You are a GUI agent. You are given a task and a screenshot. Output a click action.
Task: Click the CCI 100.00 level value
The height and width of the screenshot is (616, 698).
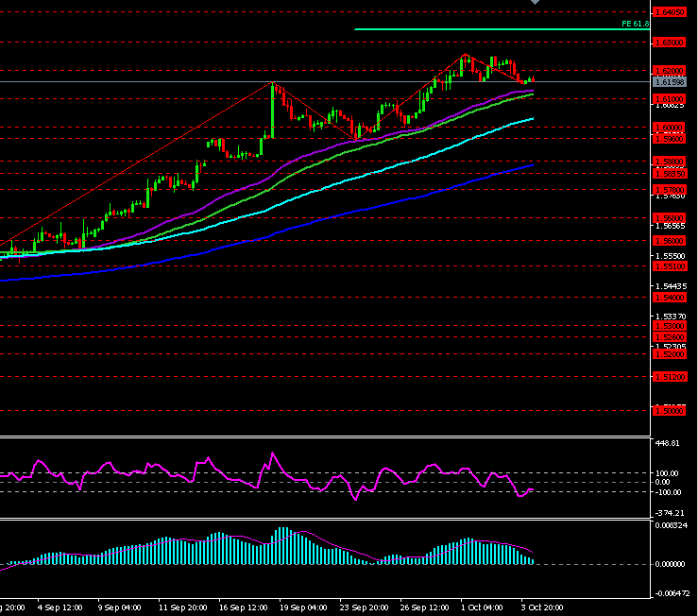click(x=667, y=473)
